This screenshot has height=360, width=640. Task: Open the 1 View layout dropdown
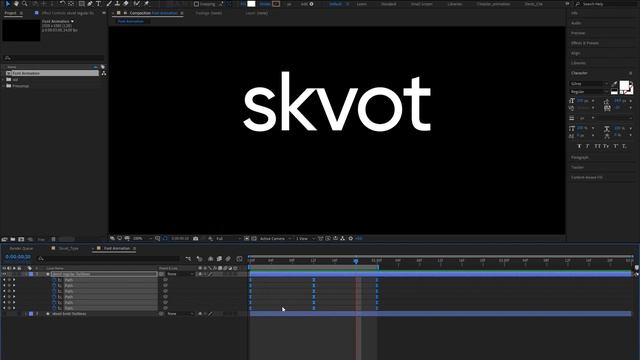coord(305,238)
